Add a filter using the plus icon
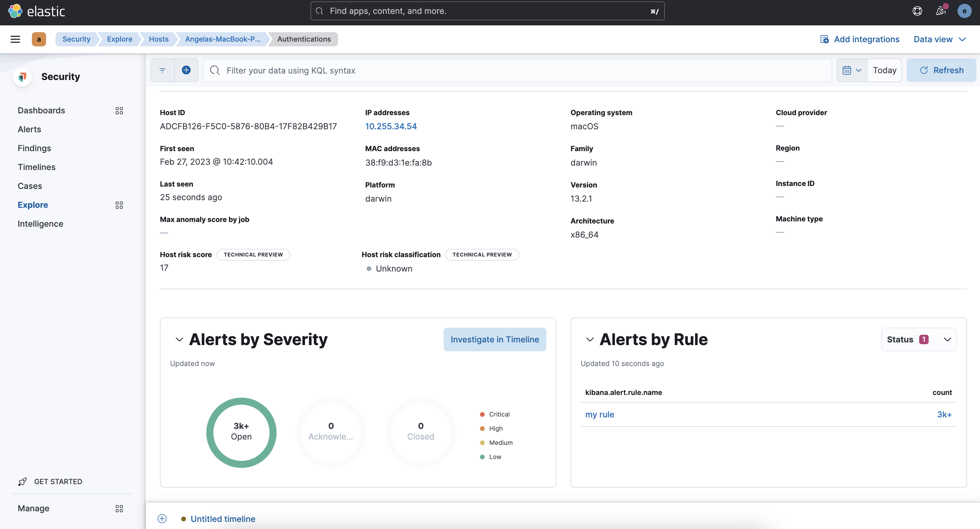The height and width of the screenshot is (529, 980). [x=186, y=70]
